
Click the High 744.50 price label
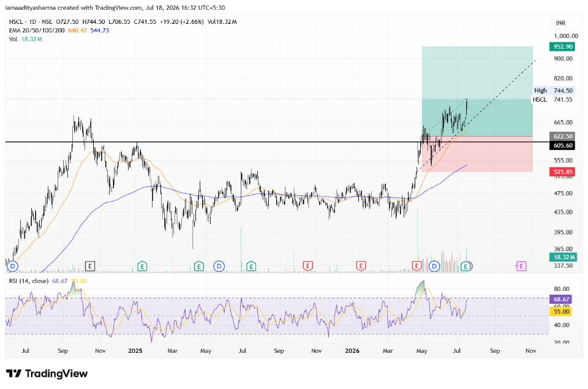tap(554, 91)
